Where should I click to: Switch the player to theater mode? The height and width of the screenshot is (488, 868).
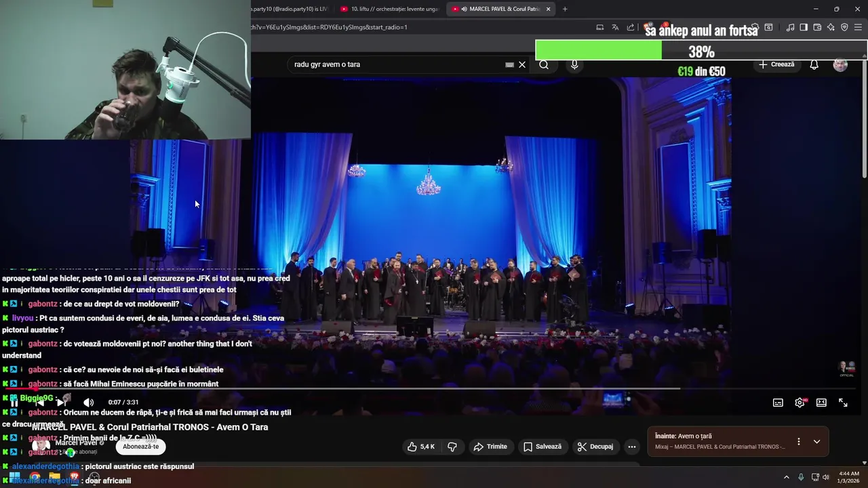pyautogui.click(x=821, y=403)
